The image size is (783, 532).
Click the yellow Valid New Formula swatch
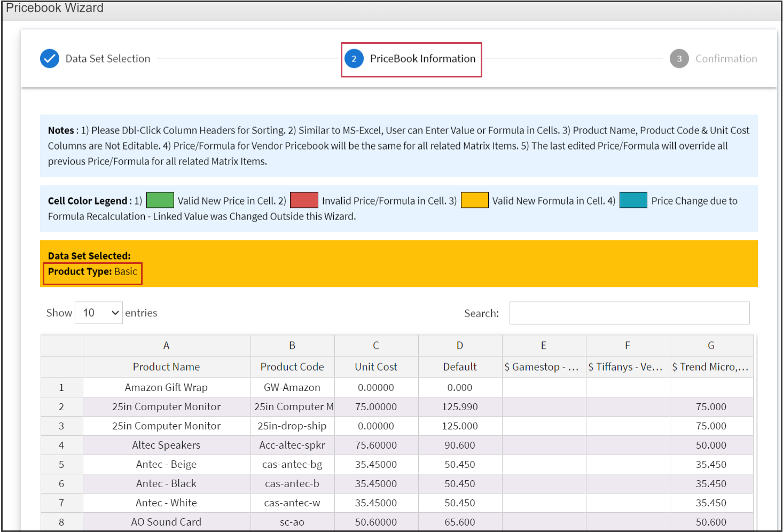[475, 200]
